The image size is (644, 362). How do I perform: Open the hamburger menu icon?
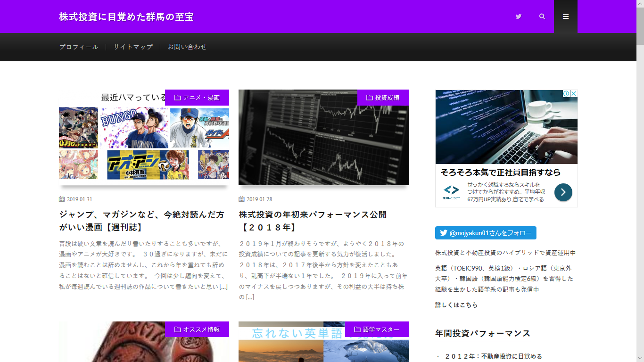tap(566, 16)
